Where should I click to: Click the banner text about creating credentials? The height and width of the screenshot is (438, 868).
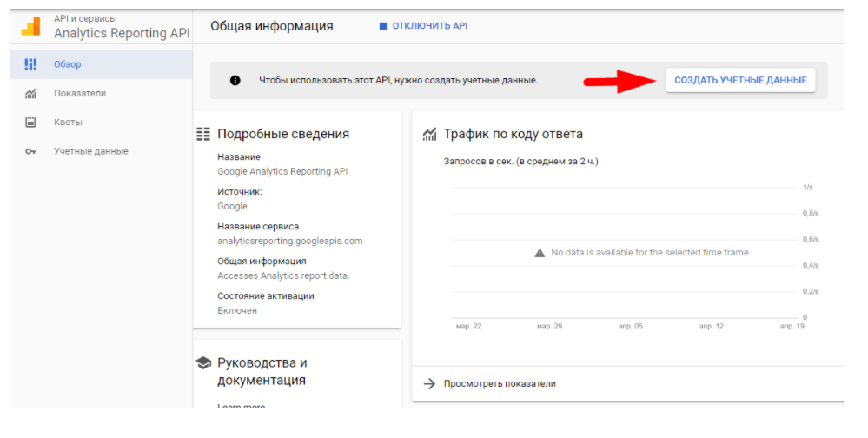coord(399,80)
